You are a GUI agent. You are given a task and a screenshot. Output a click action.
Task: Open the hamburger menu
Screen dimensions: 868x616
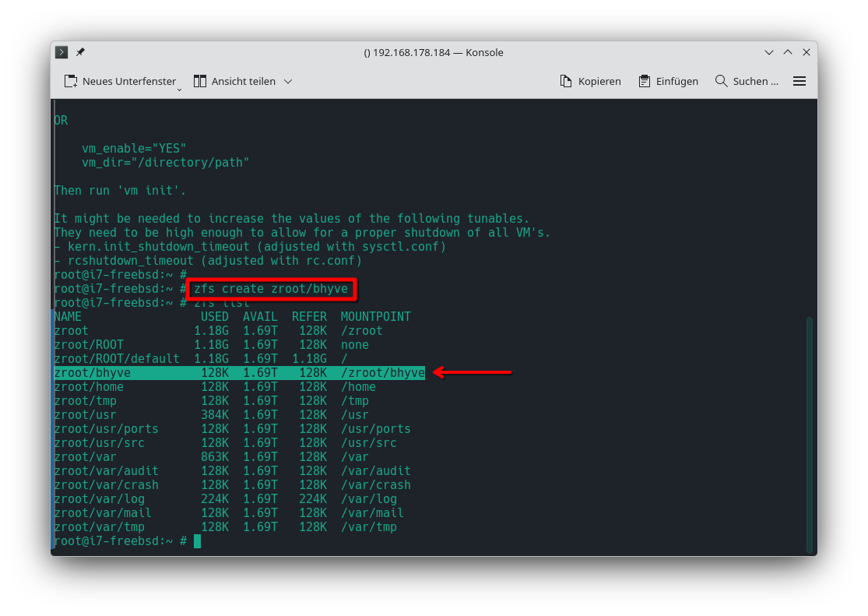[x=799, y=81]
